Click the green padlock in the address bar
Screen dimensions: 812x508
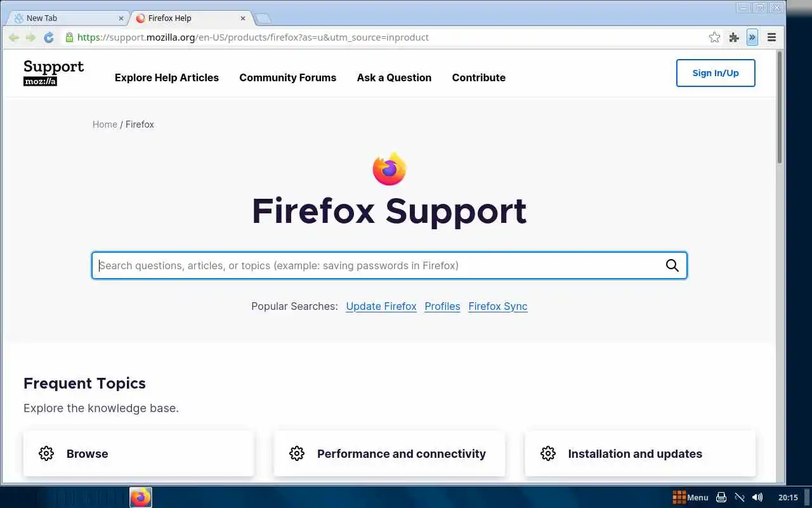69,37
